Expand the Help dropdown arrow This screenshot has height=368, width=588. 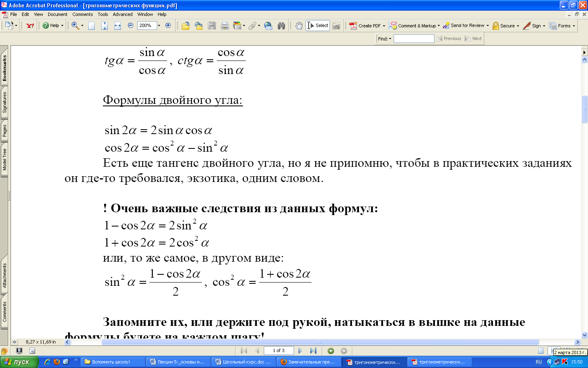point(62,25)
